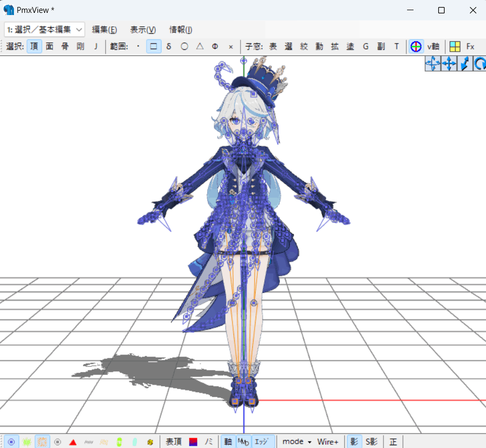Toggle the red triangle display icon
The height and width of the screenshot is (448, 486).
pos(73,442)
